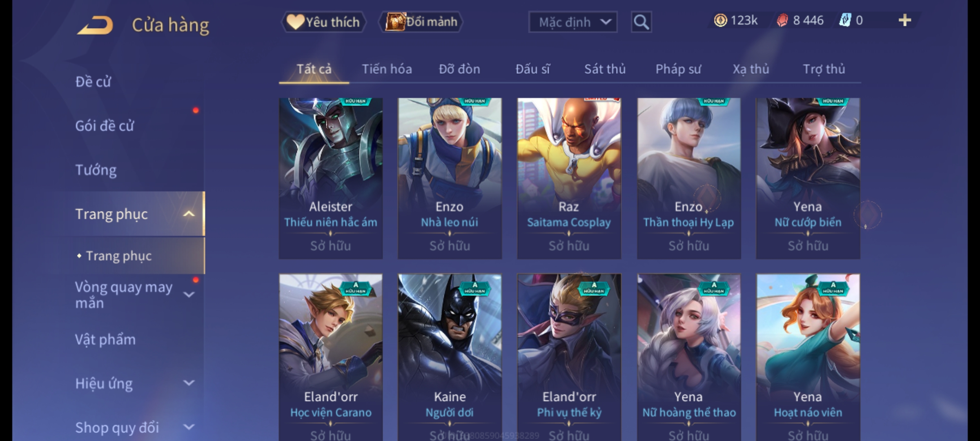Open Tướng in the sidebar
Viewport: 980px width, 441px height.
tap(96, 170)
